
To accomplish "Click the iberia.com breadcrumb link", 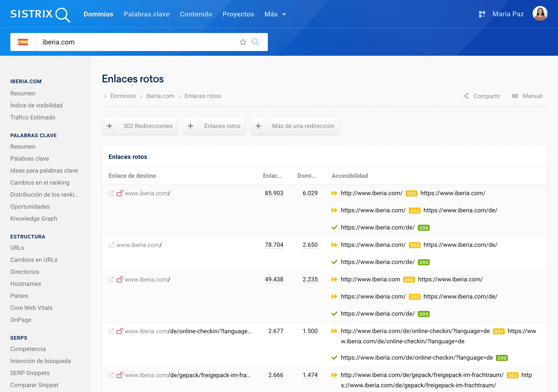I will click(x=160, y=96).
